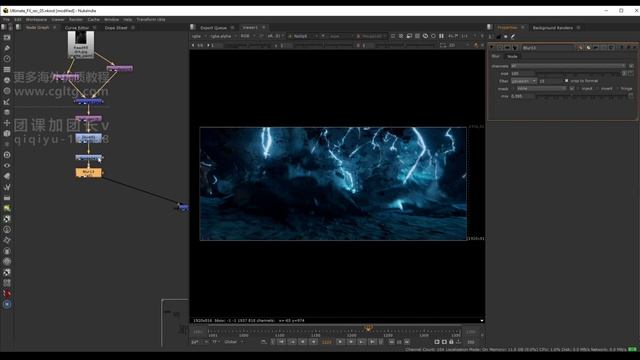Screen dimensions: 640x360
Task: Open the 3D nodes cube icon
Action: [x=7, y=133]
